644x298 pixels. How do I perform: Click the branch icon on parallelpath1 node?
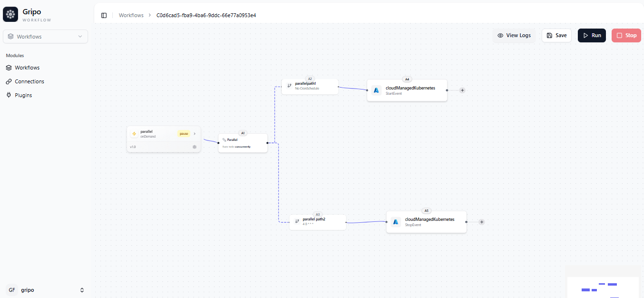(x=289, y=86)
